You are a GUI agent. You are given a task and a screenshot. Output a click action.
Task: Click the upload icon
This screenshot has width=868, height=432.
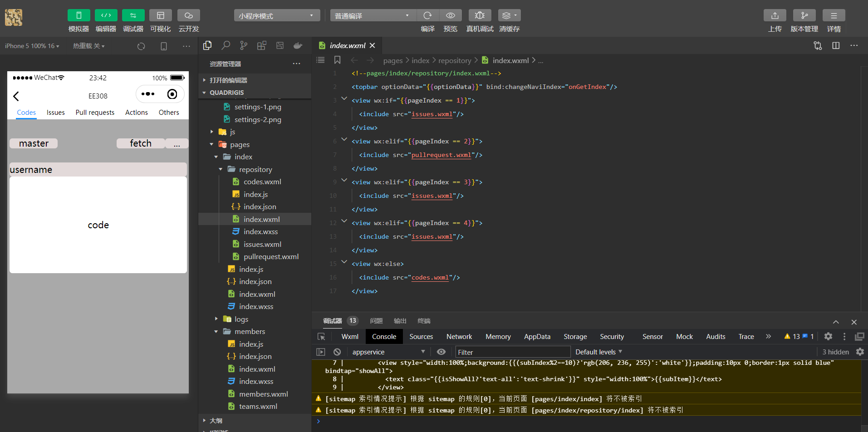coord(775,15)
